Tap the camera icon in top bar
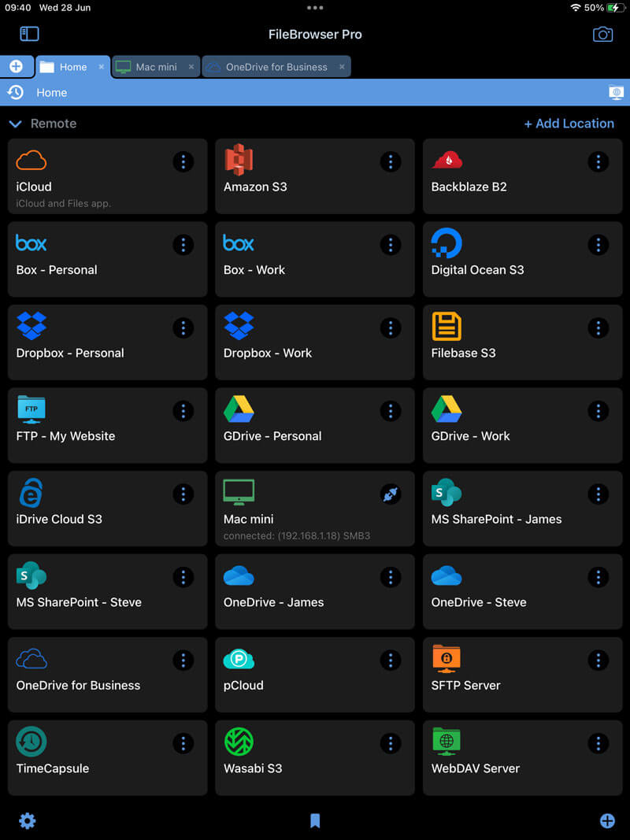 (602, 34)
